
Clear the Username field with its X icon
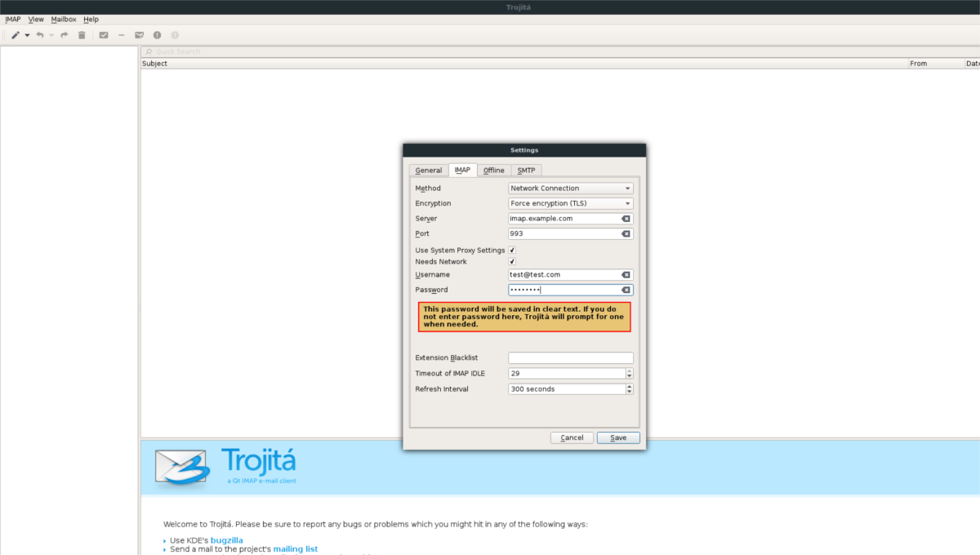click(x=626, y=275)
